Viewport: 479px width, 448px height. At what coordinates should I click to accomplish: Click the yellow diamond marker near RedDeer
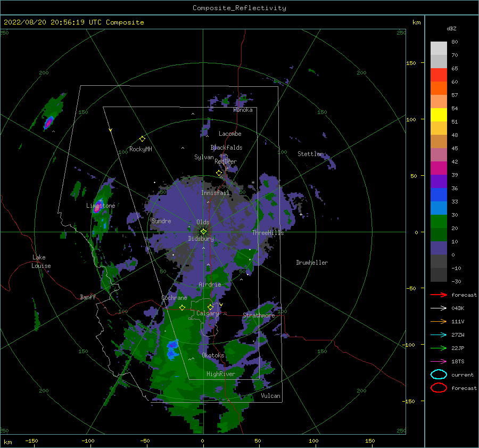point(219,173)
